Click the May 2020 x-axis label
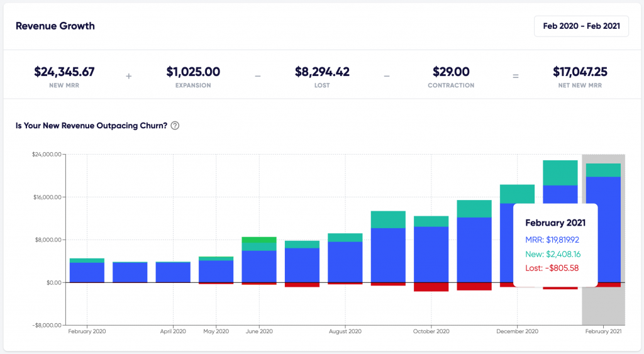 tap(216, 331)
